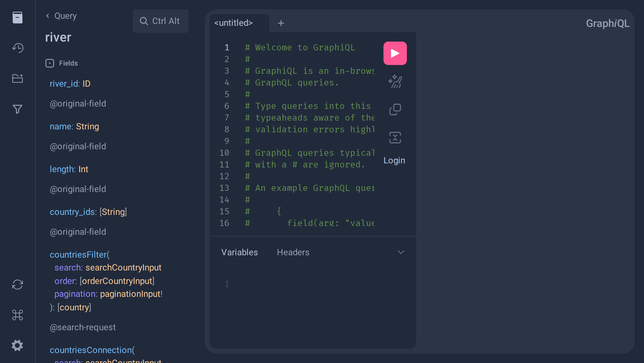Open the saved collections folder icon
The image size is (644, 363).
(x=18, y=78)
